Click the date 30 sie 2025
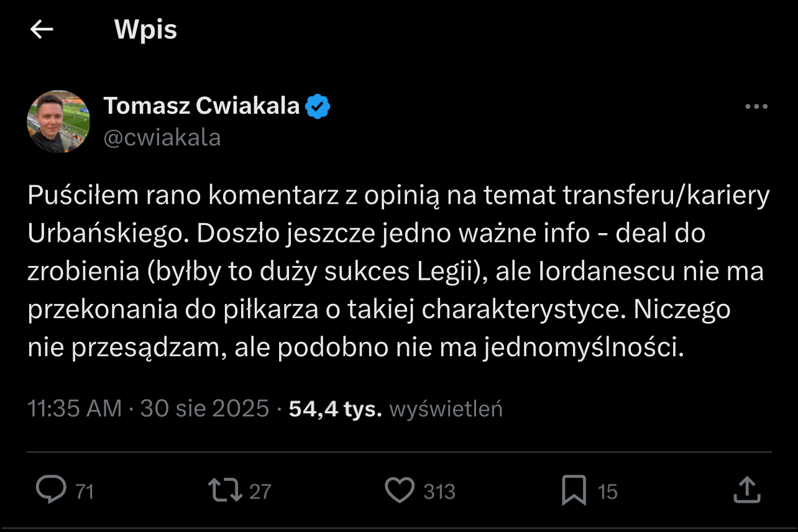 (x=204, y=409)
